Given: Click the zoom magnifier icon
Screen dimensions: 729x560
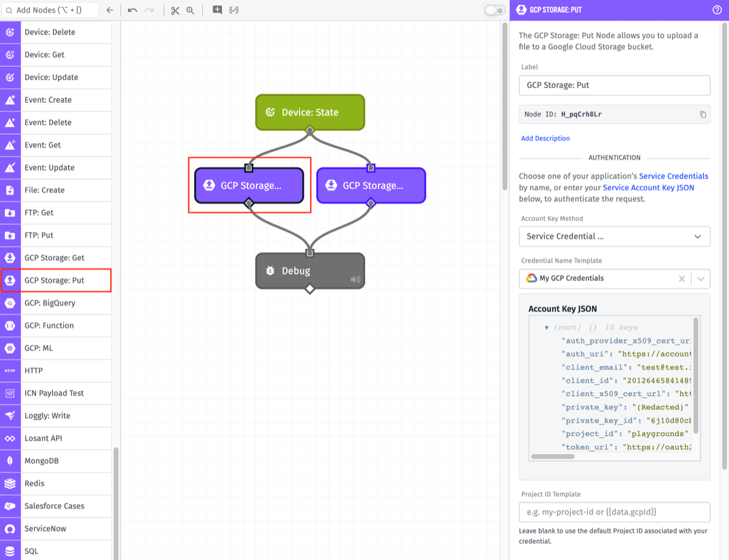Looking at the screenshot, I should [x=190, y=10].
